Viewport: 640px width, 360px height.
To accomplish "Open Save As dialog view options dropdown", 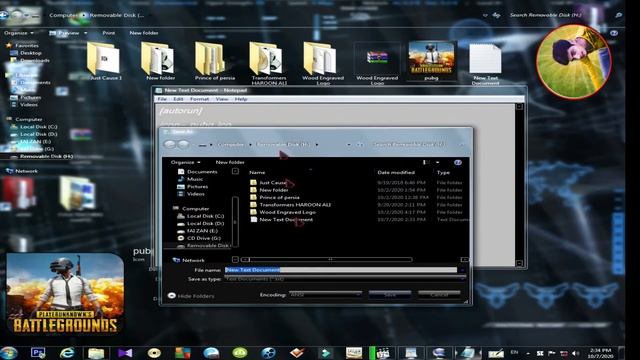I will pos(437,162).
